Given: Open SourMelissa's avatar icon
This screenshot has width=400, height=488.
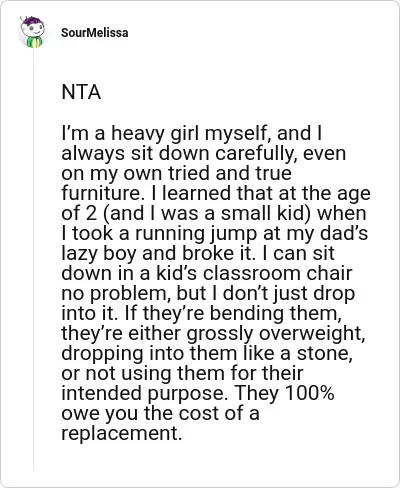Looking at the screenshot, I should tap(32, 32).
